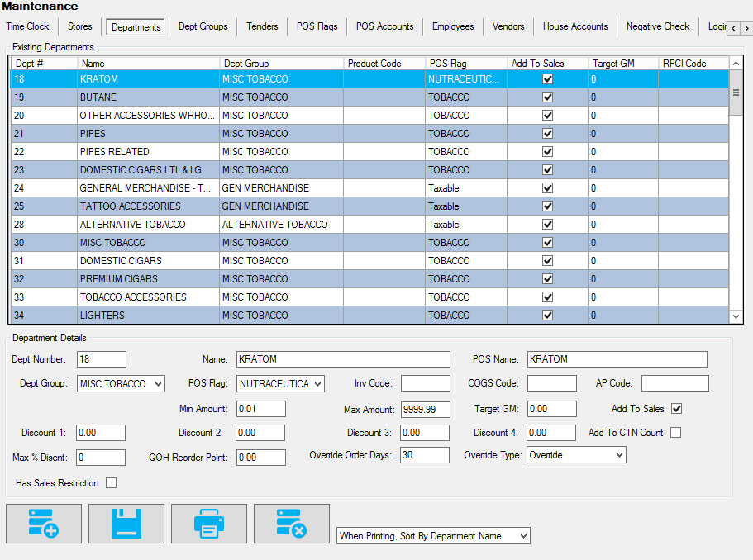Open the POS Flag dropdown
The width and height of the screenshot is (753, 560).
[x=280, y=384]
